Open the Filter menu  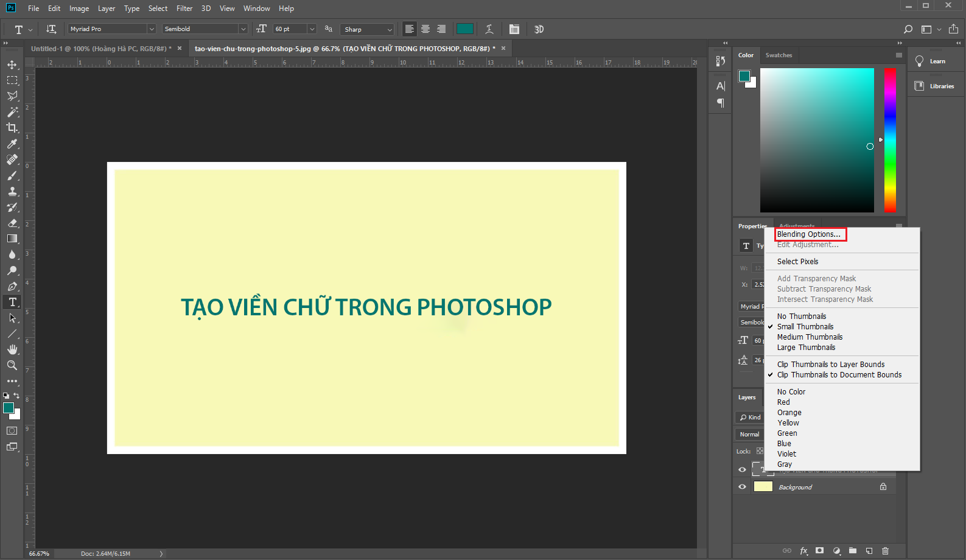pyautogui.click(x=184, y=9)
